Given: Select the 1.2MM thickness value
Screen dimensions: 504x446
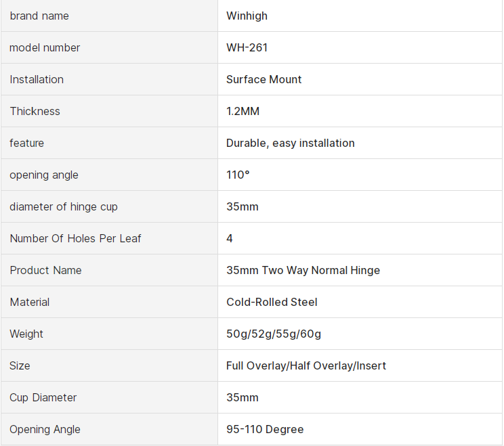Looking at the screenshot, I should click(243, 111).
